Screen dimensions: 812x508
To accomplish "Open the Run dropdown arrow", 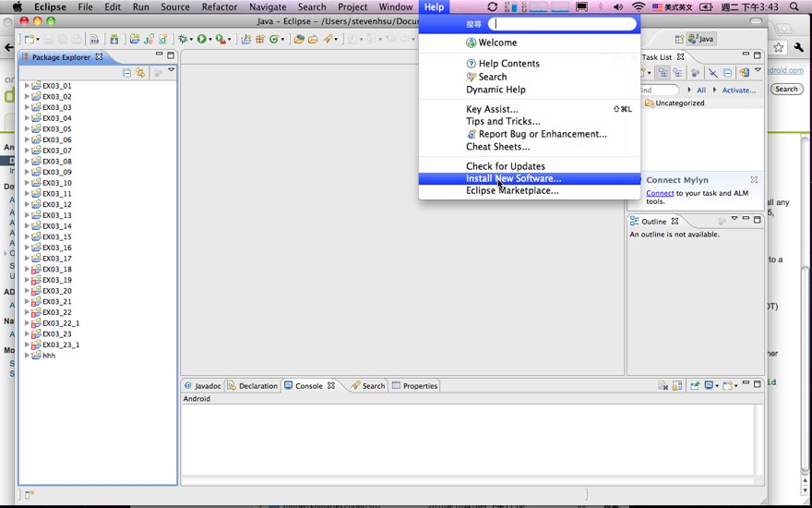I will [209, 40].
